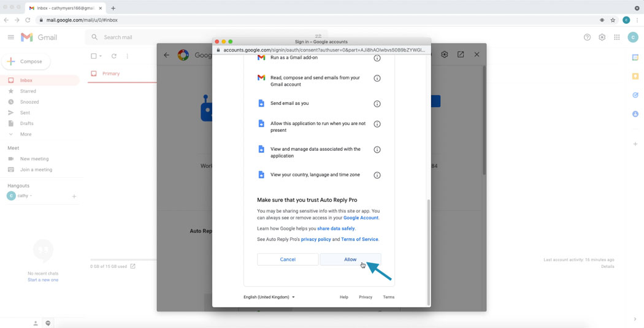Open the Marketplace panel settings gear
Viewport: 644px width, 328px height.
click(x=445, y=55)
